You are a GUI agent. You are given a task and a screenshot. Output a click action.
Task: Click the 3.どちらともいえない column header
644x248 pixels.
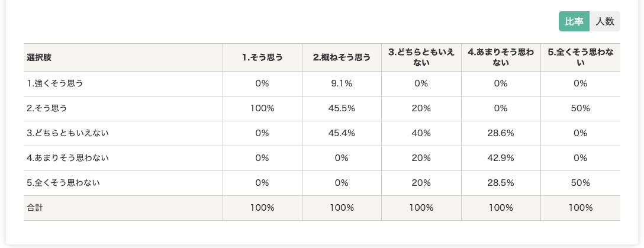coord(421,57)
